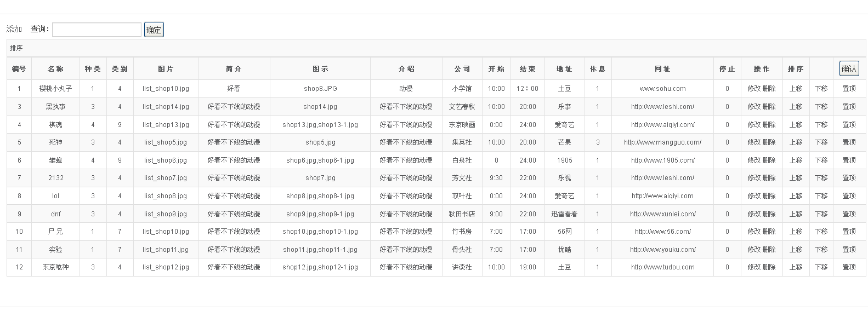Click the shop8.JPG cell
This screenshot has height=328, width=868.
point(320,89)
